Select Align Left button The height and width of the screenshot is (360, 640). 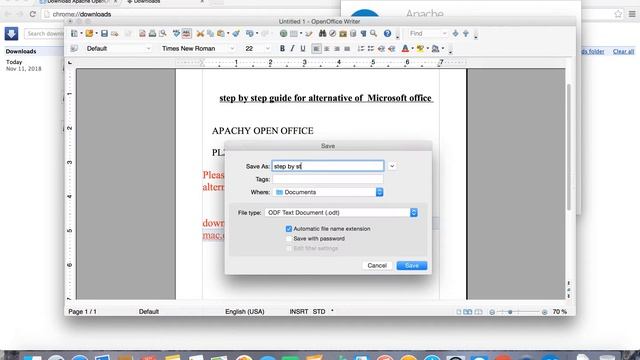(316, 49)
